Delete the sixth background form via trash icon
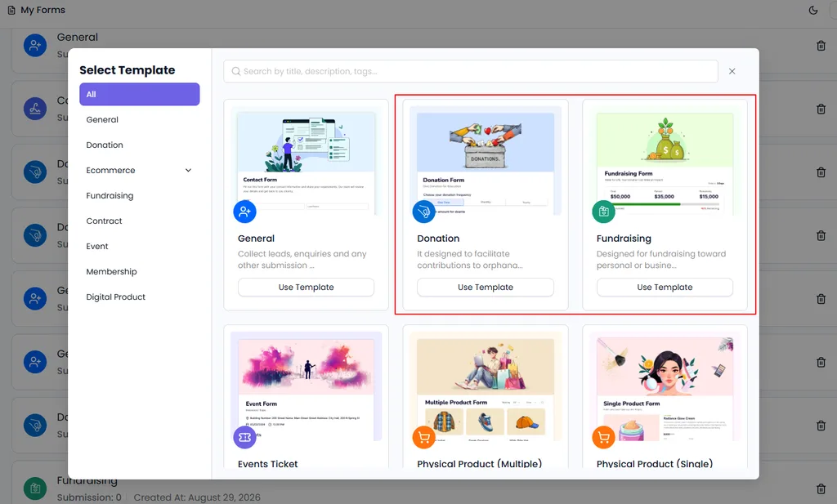The image size is (837, 504). (821, 363)
